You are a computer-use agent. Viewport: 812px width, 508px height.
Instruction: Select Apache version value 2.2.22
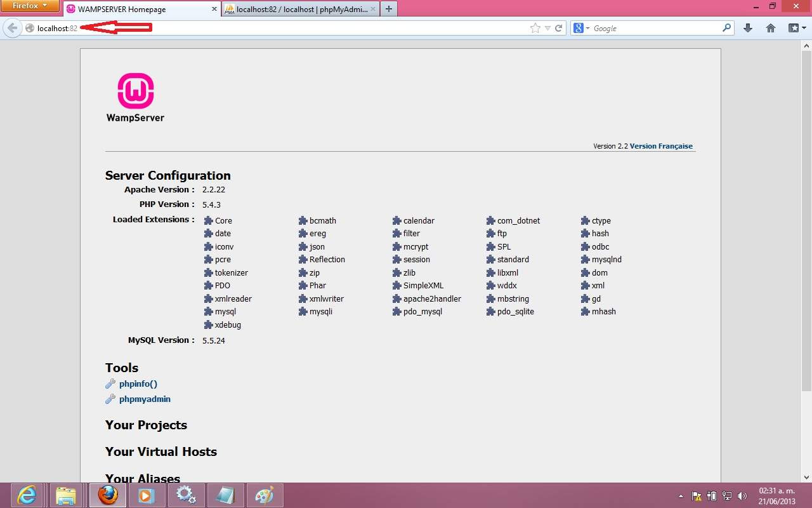tap(214, 190)
